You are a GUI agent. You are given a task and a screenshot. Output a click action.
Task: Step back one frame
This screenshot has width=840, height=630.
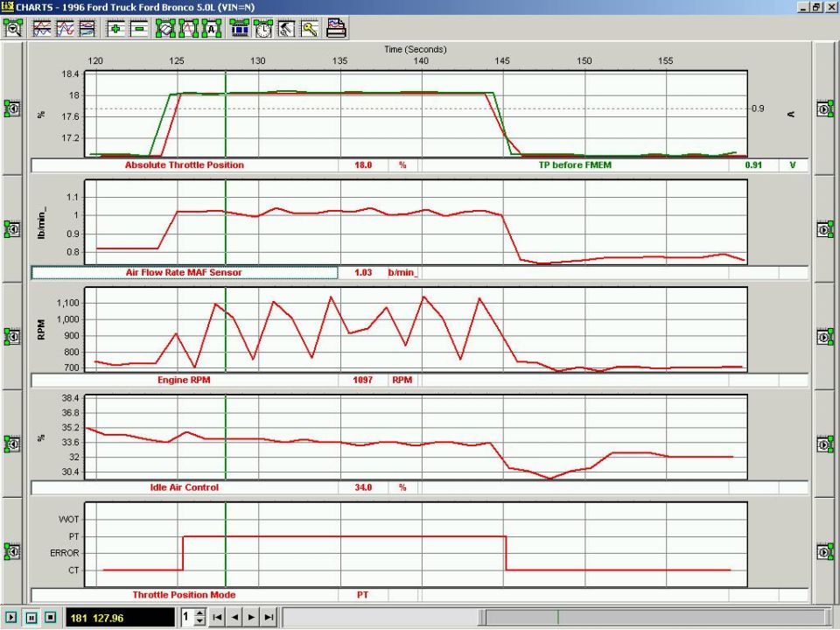(x=234, y=617)
